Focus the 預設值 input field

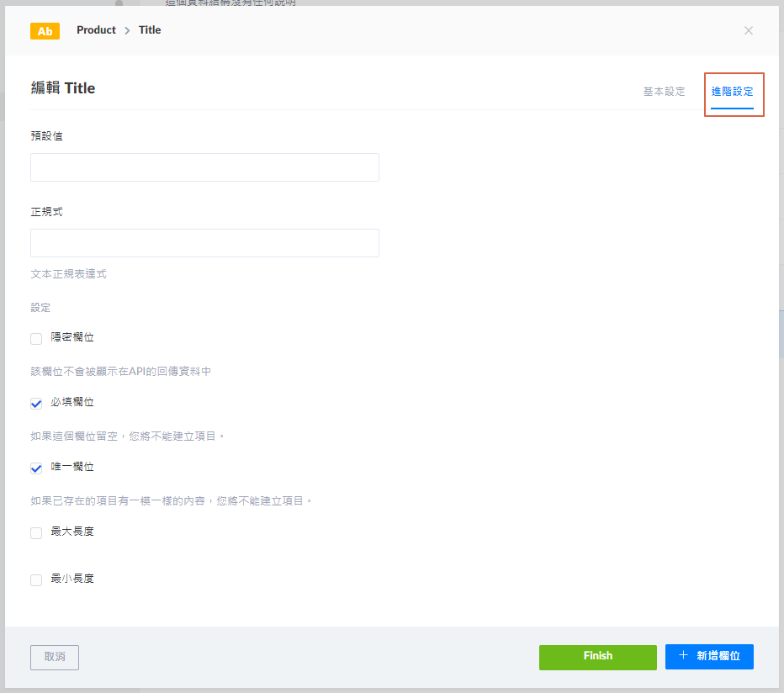click(x=204, y=167)
